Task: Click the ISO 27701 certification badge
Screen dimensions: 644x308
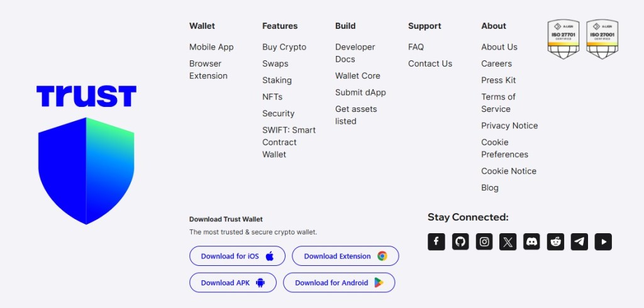Action: click(563, 39)
